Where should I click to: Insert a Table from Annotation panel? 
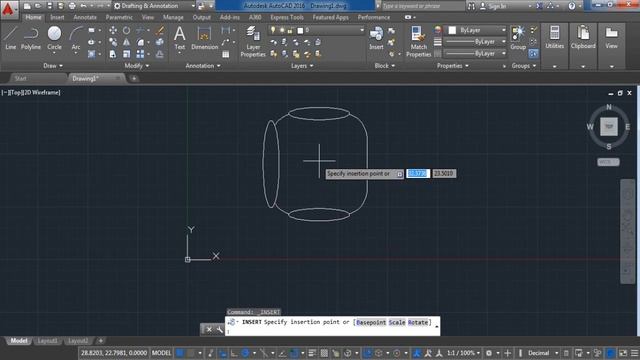(x=226, y=54)
